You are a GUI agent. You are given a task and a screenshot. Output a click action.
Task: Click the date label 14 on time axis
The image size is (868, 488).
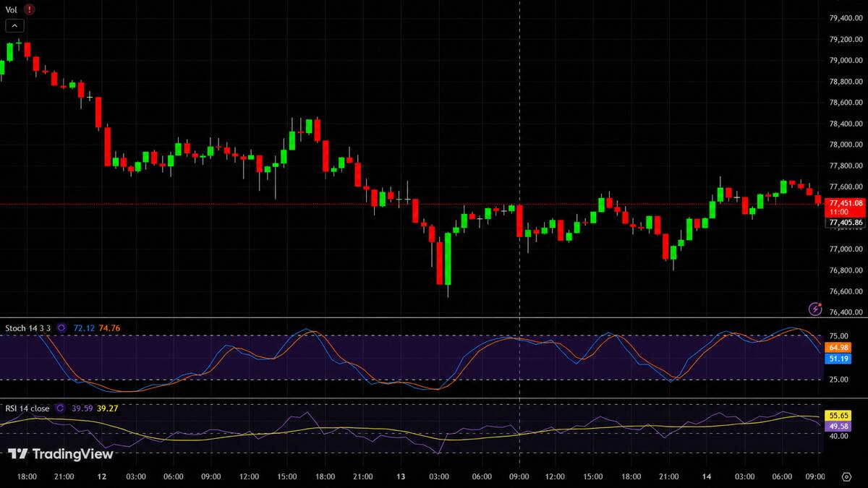click(707, 476)
